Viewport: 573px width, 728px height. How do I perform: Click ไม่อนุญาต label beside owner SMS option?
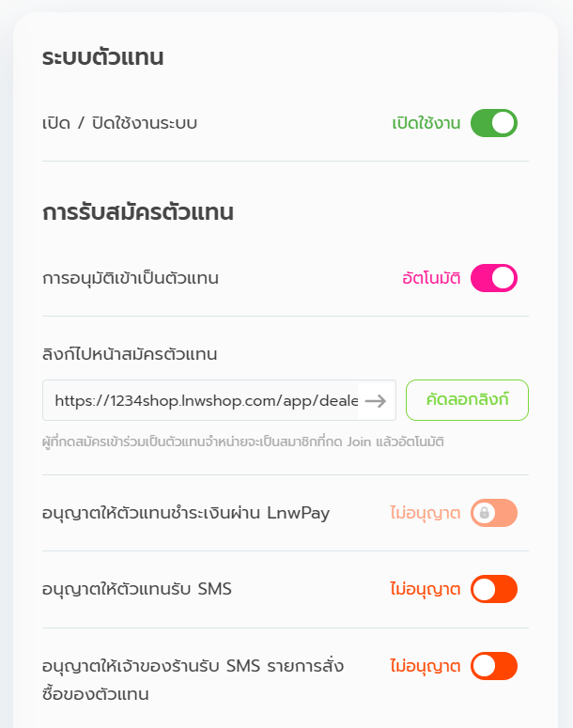pos(425,666)
